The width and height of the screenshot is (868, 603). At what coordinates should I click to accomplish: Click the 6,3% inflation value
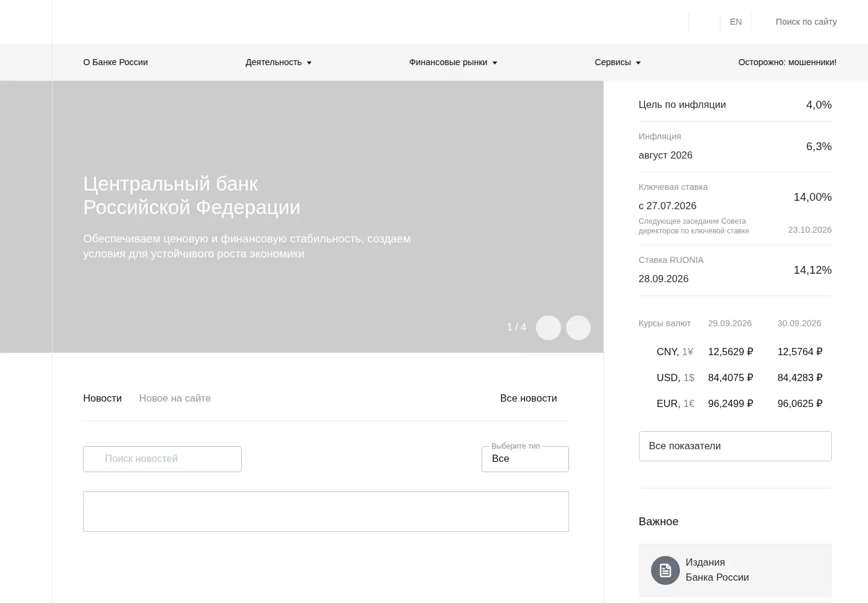coord(819,147)
